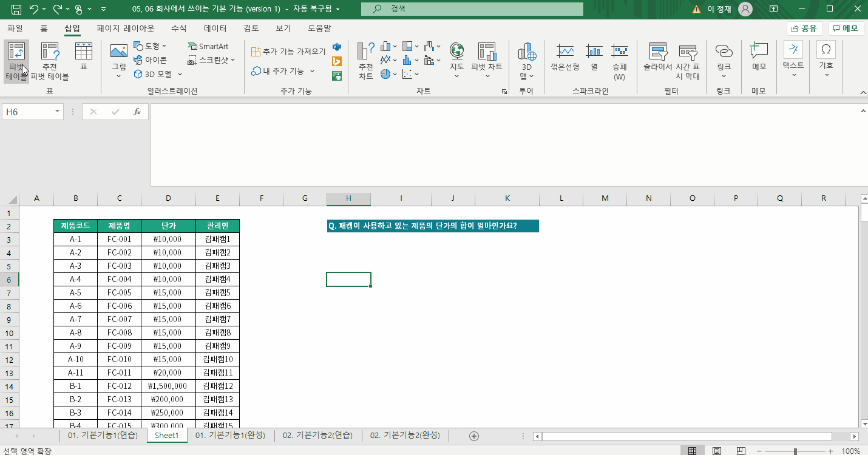This screenshot has height=455, width=868.
Task: Insert a Timeline (시간 표시 막대)
Action: (688, 61)
